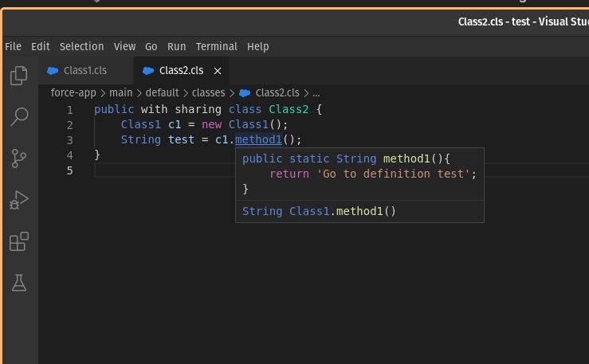
Task: Click line number 4 in the gutter
Action: [x=70, y=155]
